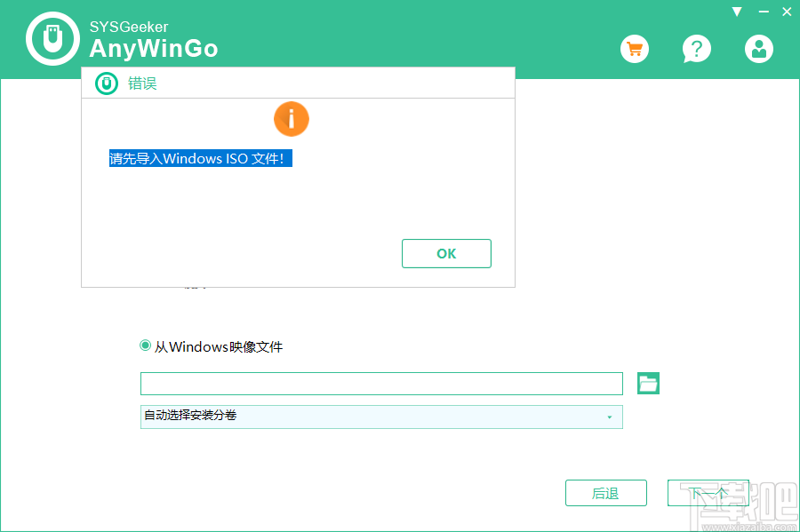
Task: Open the folder browse icon for ISO selection
Action: point(647,383)
